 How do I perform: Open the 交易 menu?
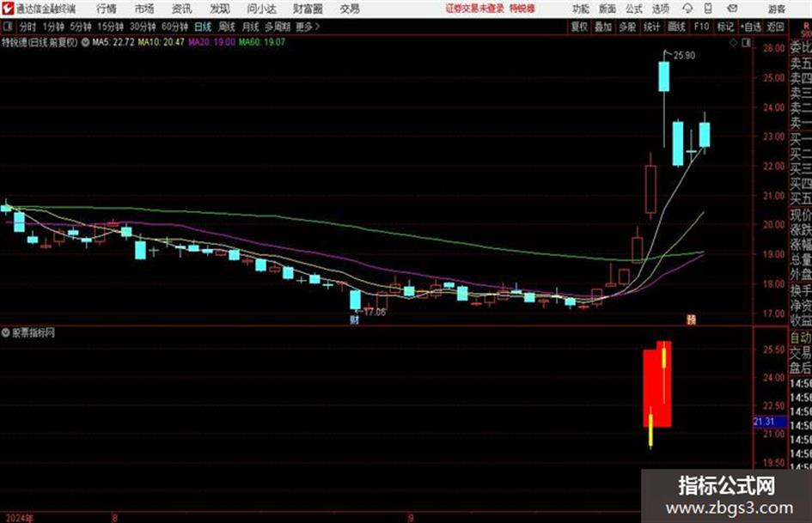point(350,9)
